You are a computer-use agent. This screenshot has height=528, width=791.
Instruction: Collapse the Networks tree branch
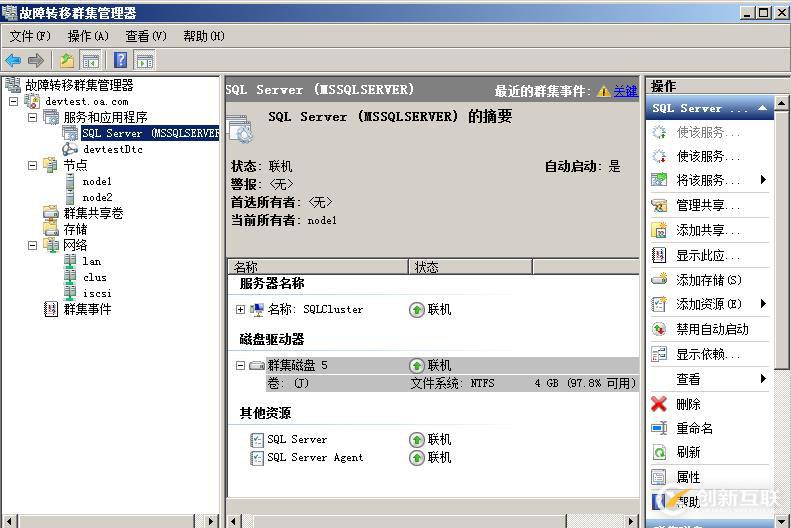click(32, 245)
